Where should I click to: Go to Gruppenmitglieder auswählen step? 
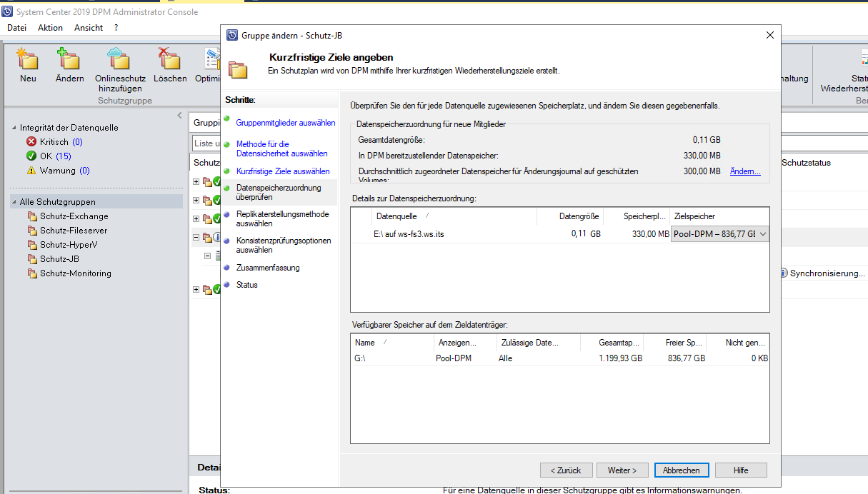tap(286, 123)
